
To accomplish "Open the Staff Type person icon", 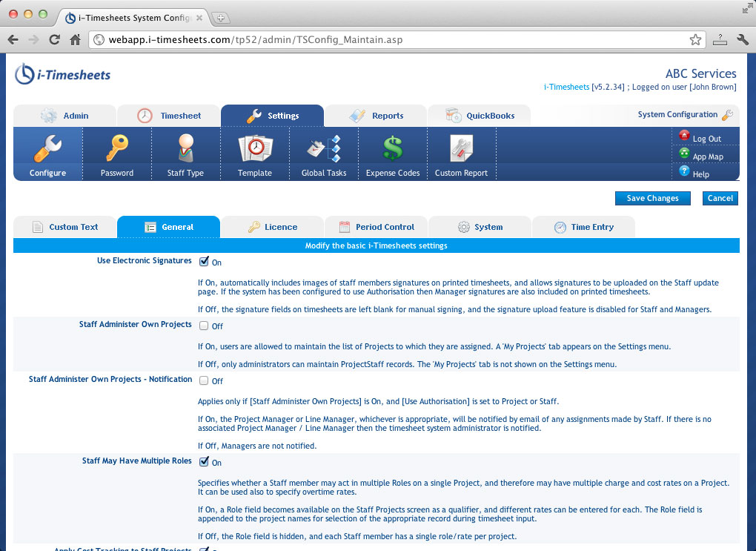I will click(x=185, y=148).
